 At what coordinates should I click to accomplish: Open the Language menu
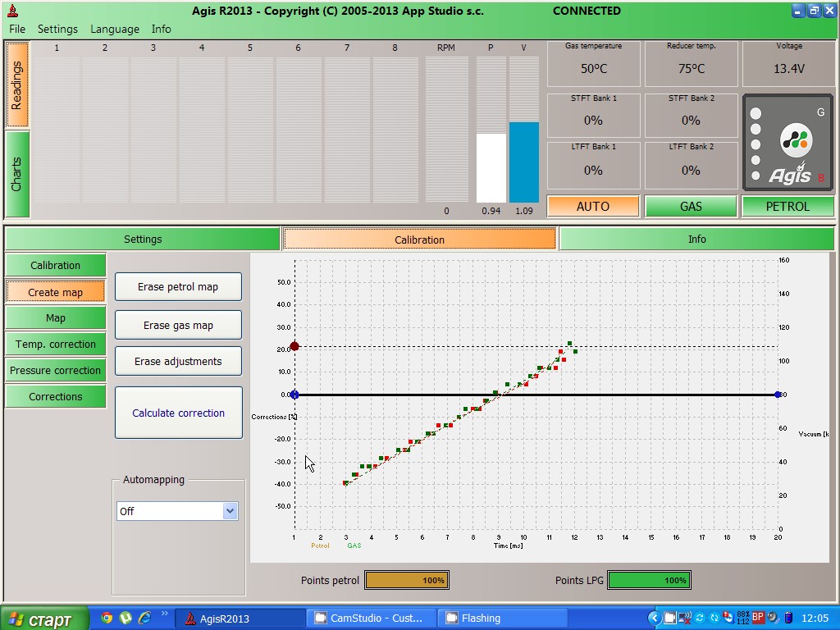click(x=114, y=29)
